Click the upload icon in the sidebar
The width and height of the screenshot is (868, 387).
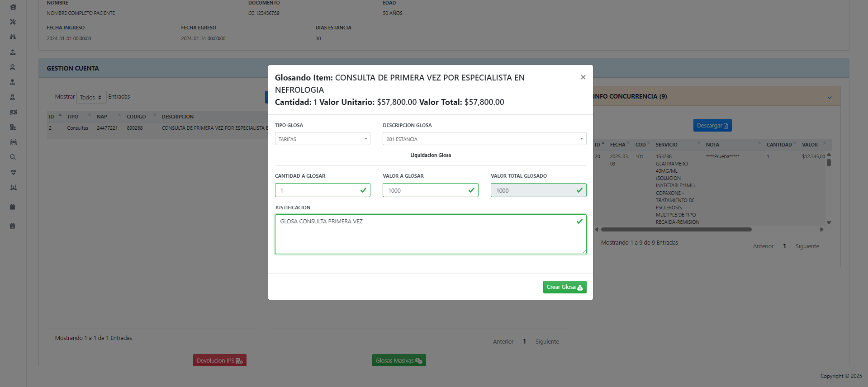click(13, 52)
